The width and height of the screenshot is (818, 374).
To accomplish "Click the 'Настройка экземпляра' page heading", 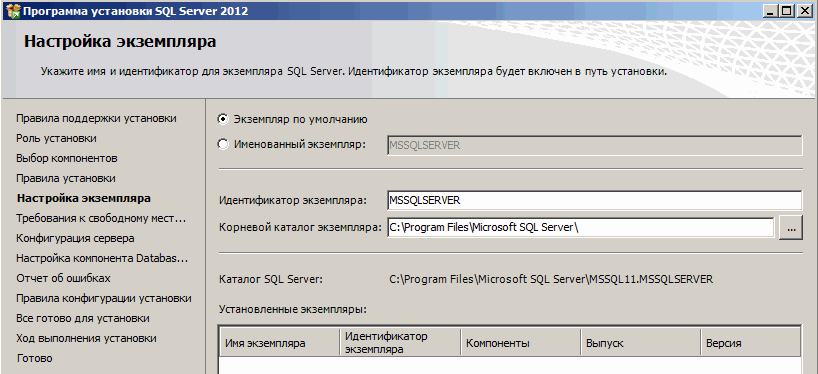I will [120, 42].
